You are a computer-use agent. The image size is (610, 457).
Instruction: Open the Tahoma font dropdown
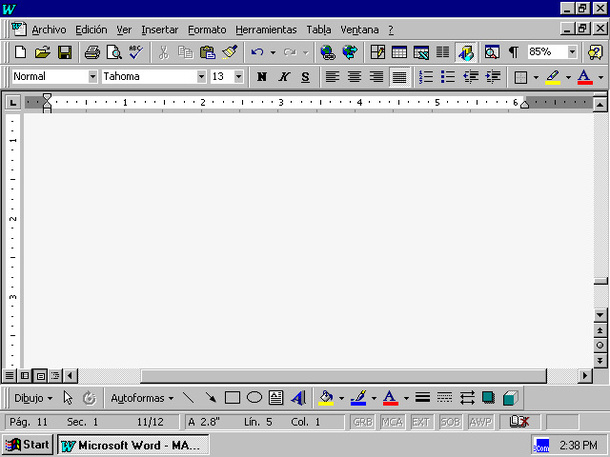pyautogui.click(x=201, y=77)
